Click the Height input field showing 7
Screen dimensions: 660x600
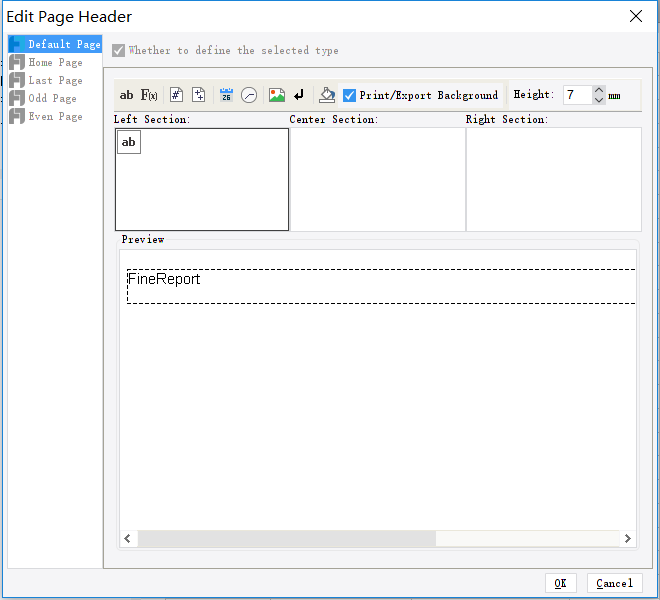[x=578, y=95]
